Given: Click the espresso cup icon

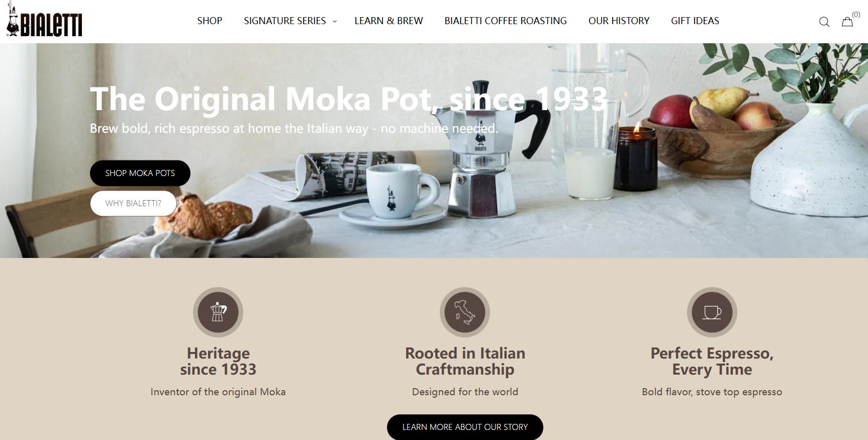Looking at the screenshot, I should pyautogui.click(x=712, y=312).
